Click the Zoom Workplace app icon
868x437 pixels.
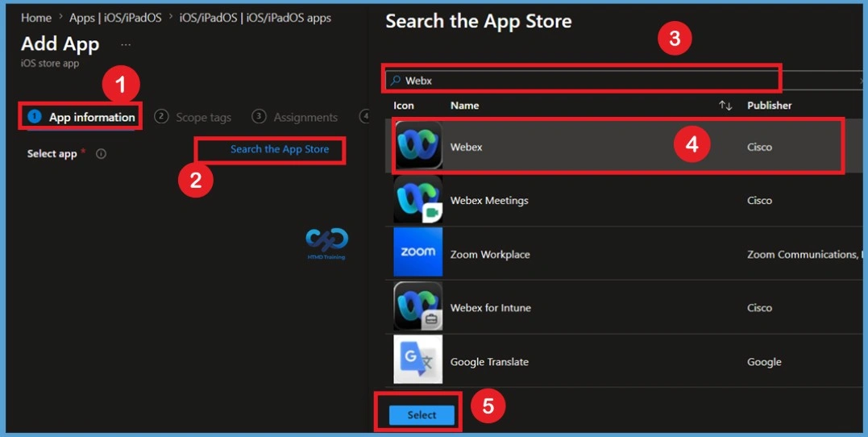(x=418, y=252)
